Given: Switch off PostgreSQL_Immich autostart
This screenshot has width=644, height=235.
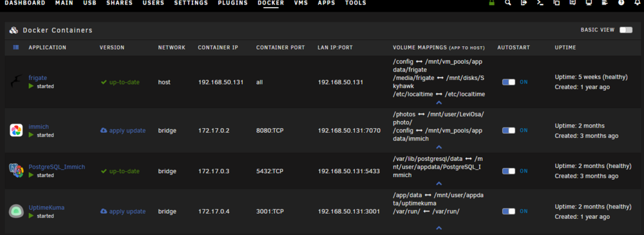Looking at the screenshot, I should tap(509, 171).
